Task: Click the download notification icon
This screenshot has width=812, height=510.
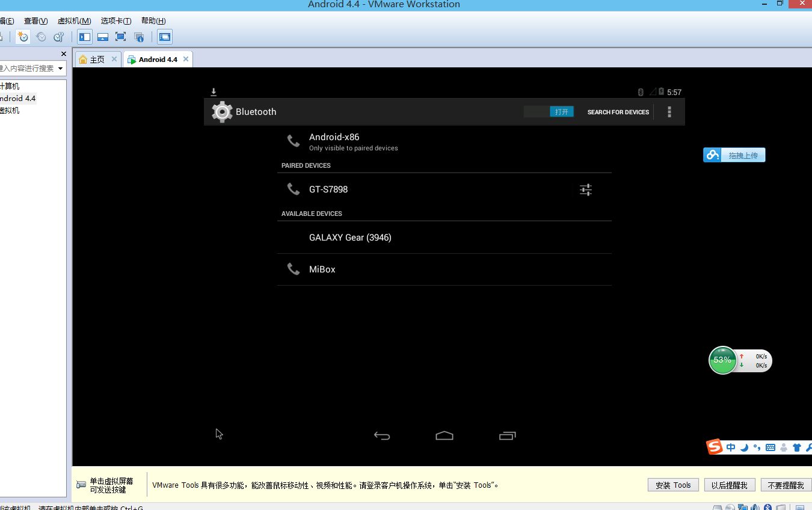Action: 214,92
